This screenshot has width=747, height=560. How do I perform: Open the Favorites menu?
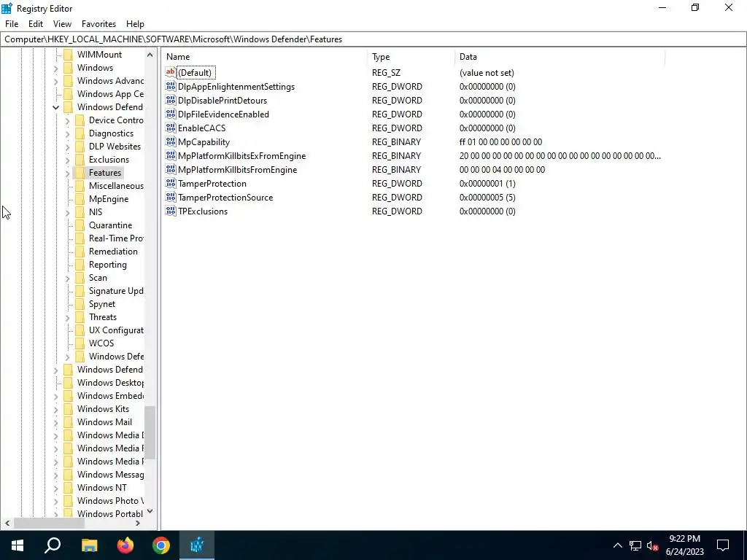[x=98, y=24]
